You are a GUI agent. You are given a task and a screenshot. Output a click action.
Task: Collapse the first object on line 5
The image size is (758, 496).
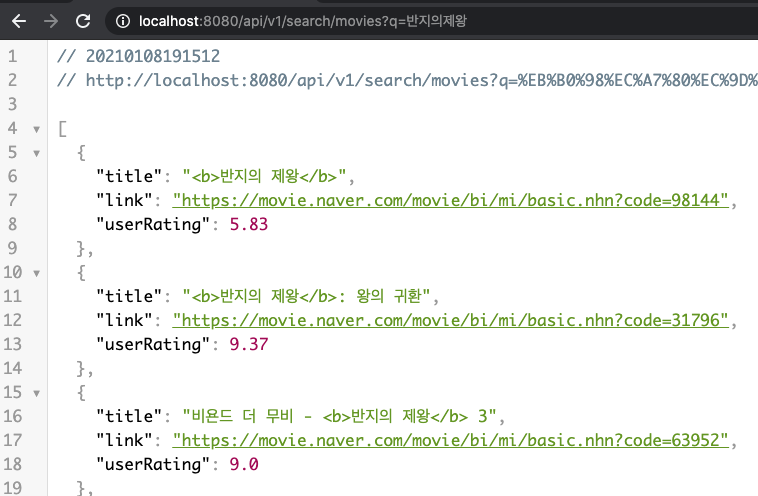click(x=36, y=153)
